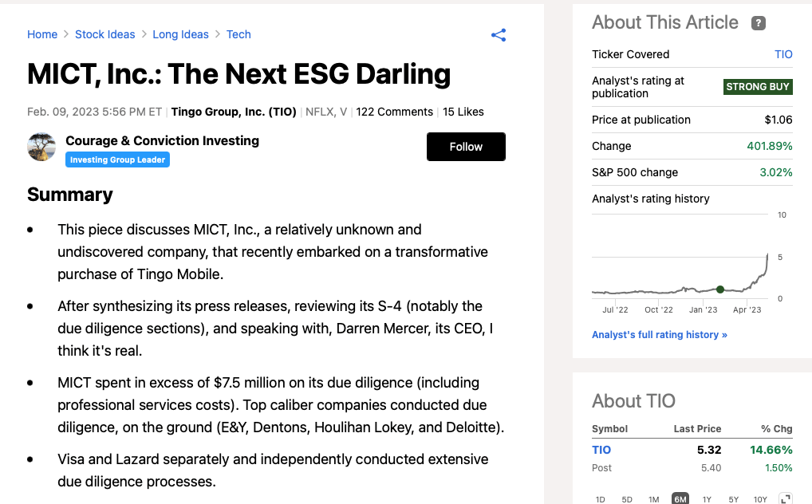Click the Investing Group Leader badge

pos(117,159)
